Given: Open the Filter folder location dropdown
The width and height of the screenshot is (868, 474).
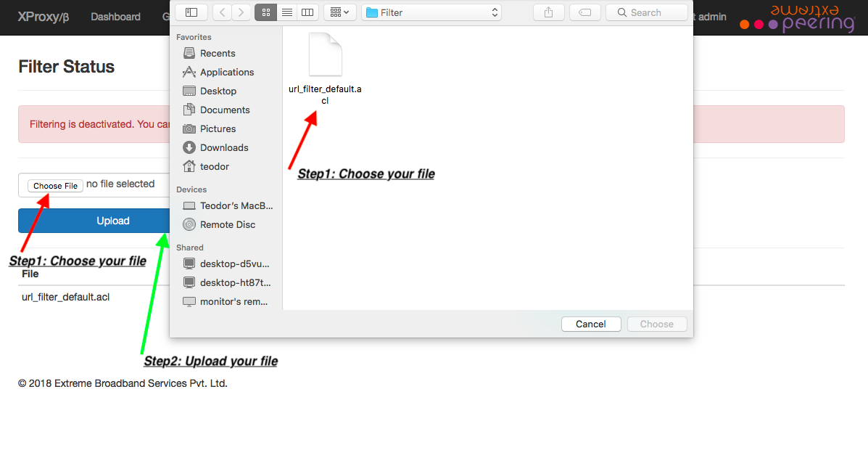Looking at the screenshot, I should coord(431,12).
